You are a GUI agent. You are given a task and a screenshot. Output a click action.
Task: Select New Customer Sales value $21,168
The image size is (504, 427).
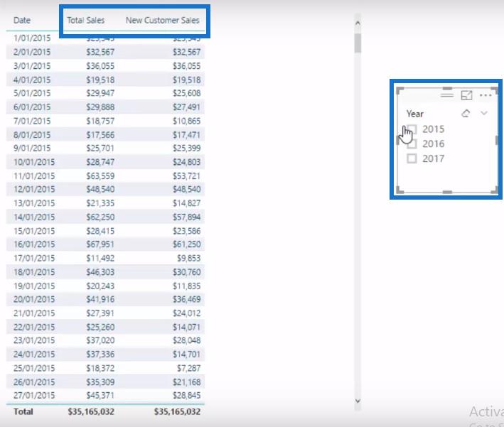click(x=186, y=382)
